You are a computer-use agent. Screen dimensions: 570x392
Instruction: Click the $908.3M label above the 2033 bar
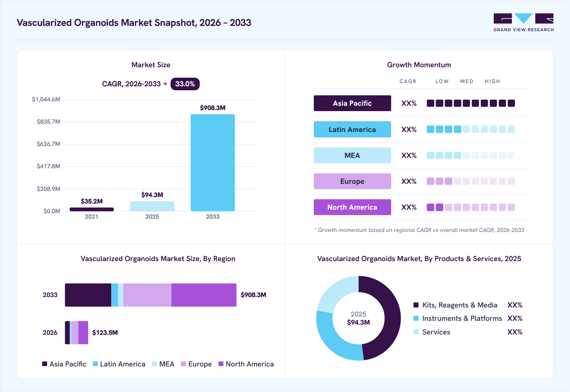point(213,108)
